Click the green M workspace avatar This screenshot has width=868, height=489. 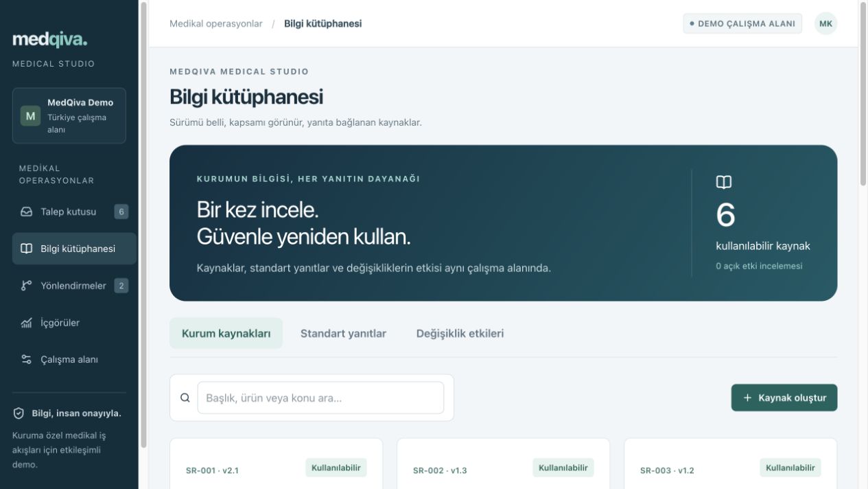point(30,116)
